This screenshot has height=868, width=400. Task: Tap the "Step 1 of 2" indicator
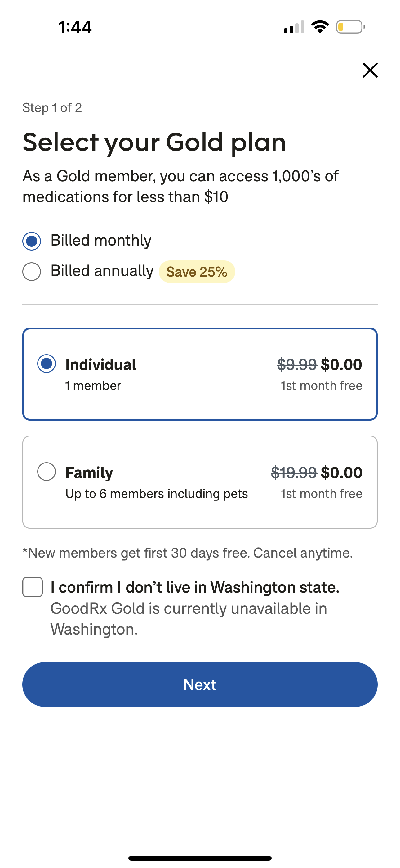52,108
